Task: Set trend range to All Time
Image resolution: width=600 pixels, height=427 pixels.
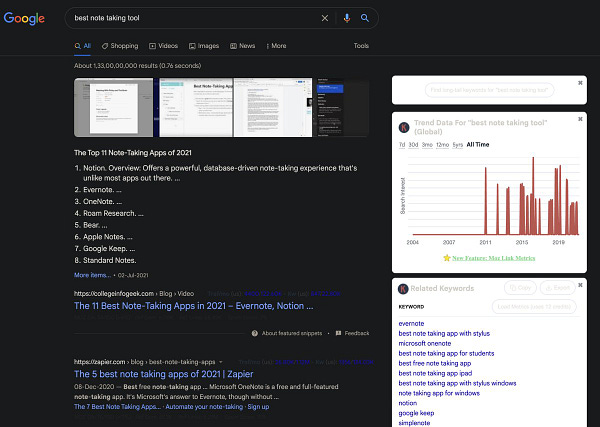Action: pos(478,145)
